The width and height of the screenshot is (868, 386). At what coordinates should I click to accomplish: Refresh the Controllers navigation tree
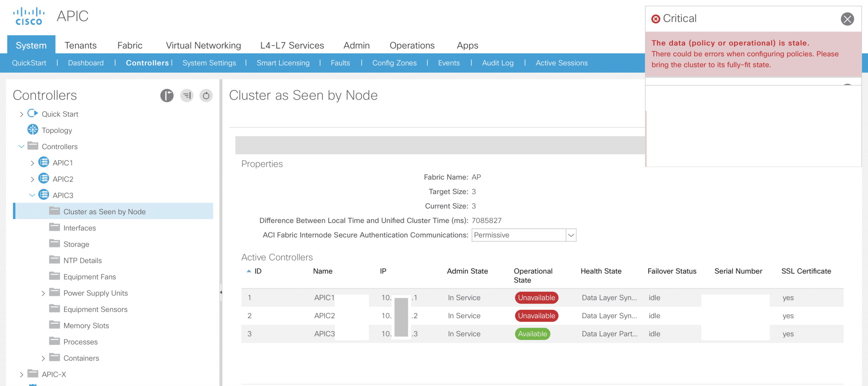206,96
